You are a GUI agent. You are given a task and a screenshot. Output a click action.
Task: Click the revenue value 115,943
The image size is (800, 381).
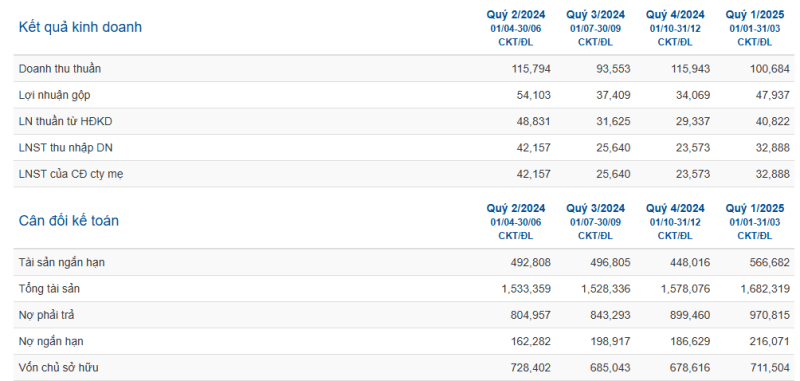(690, 69)
